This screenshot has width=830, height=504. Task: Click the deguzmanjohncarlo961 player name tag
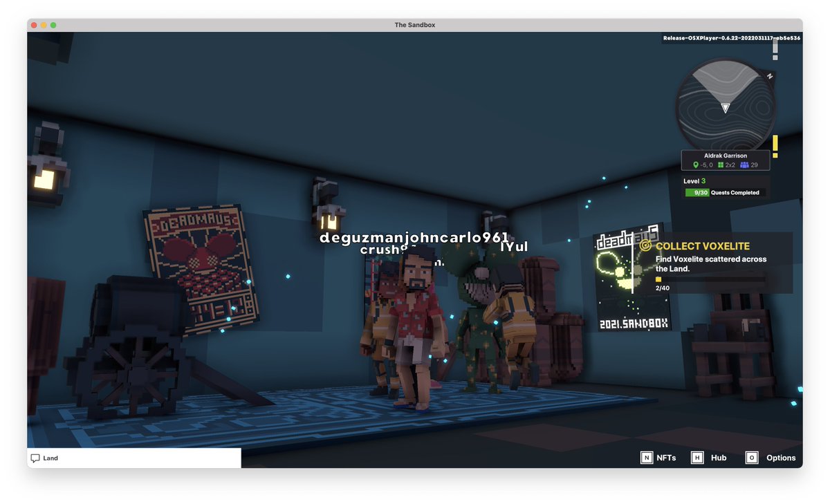coord(414,237)
